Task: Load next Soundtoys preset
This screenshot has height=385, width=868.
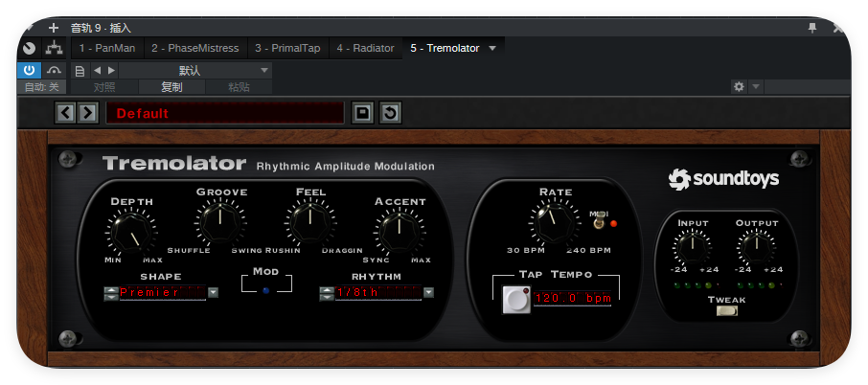Action: pyautogui.click(x=87, y=113)
